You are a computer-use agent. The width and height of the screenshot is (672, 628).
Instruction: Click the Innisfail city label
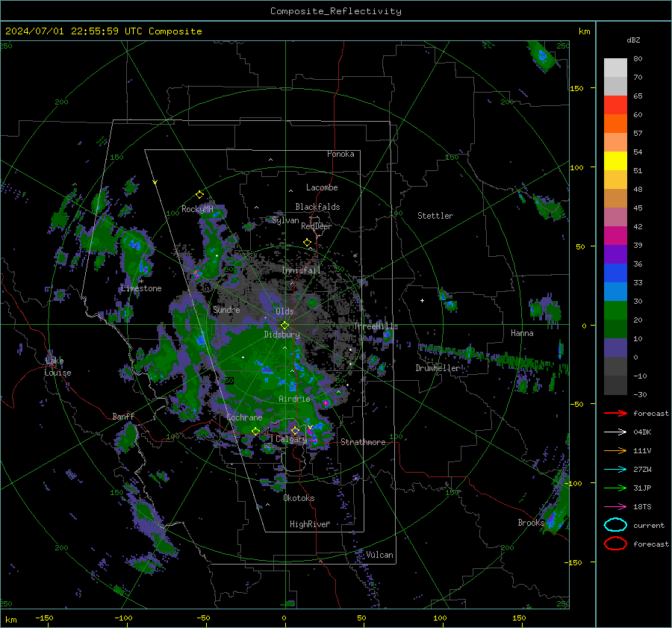click(x=302, y=270)
